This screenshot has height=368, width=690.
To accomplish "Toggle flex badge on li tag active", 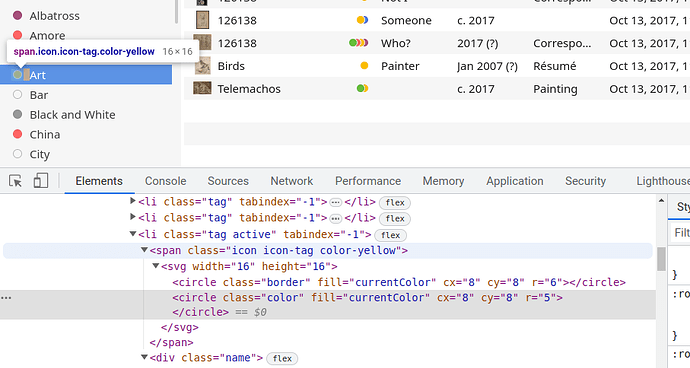I will click(x=391, y=235).
